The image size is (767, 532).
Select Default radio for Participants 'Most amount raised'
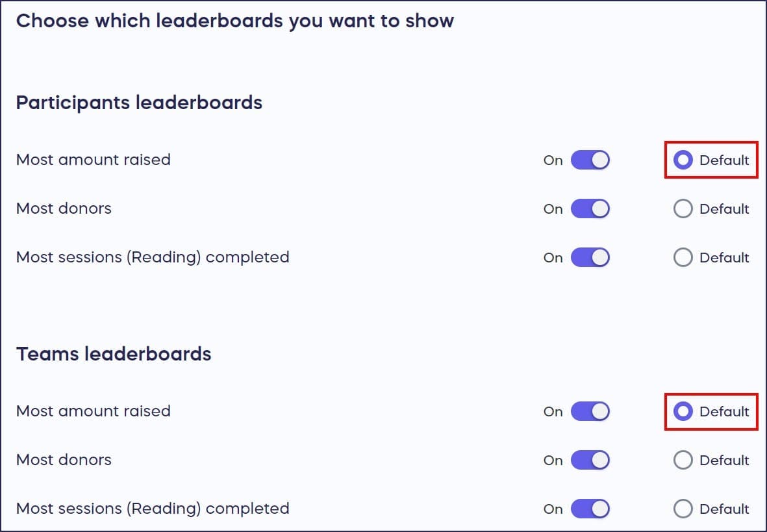click(x=683, y=160)
